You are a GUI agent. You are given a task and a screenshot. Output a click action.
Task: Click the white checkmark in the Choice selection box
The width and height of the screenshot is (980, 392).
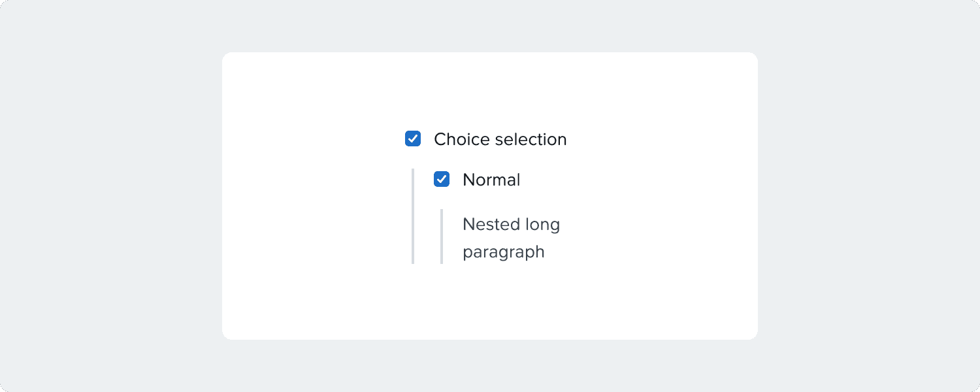[413, 139]
